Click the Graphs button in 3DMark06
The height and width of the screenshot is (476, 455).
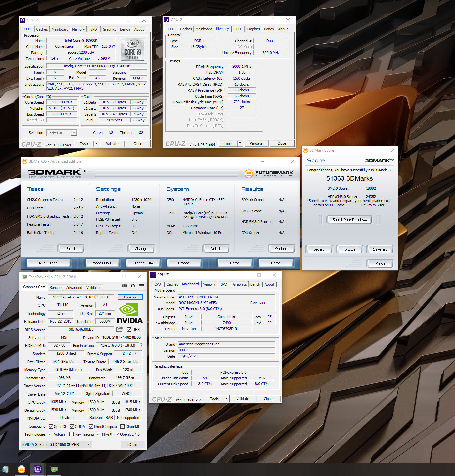tap(185, 263)
